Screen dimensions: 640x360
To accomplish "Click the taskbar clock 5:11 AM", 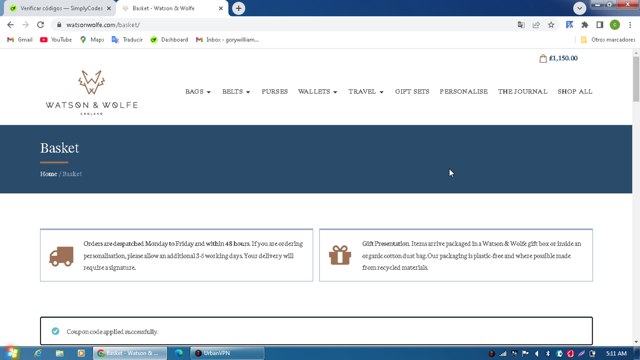I will point(616,353).
